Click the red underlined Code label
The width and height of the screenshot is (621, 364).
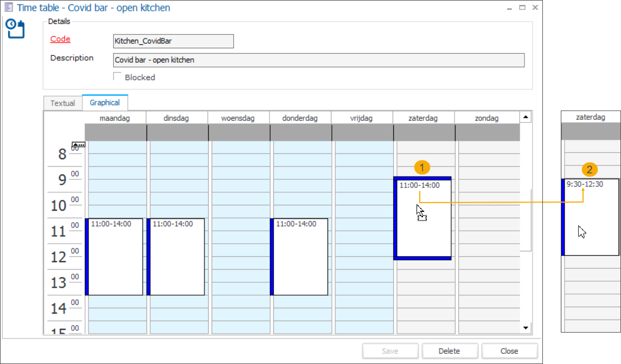tap(60, 39)
